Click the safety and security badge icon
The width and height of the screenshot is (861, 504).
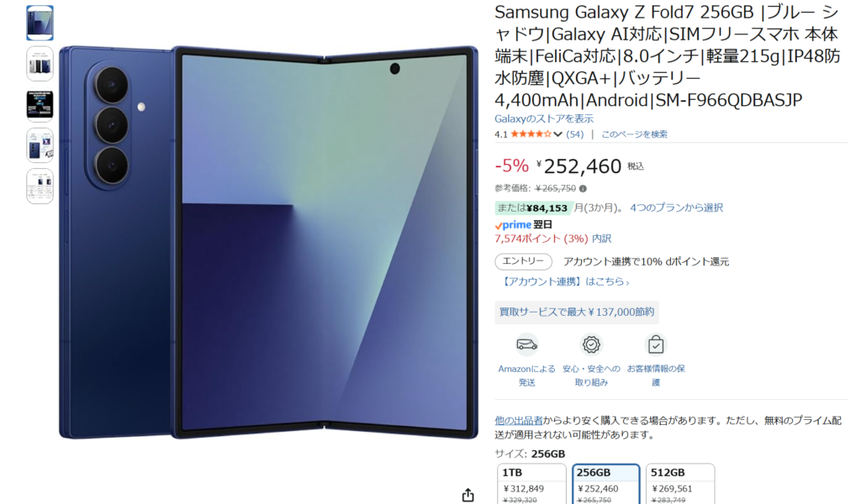(x=591, y=344)
